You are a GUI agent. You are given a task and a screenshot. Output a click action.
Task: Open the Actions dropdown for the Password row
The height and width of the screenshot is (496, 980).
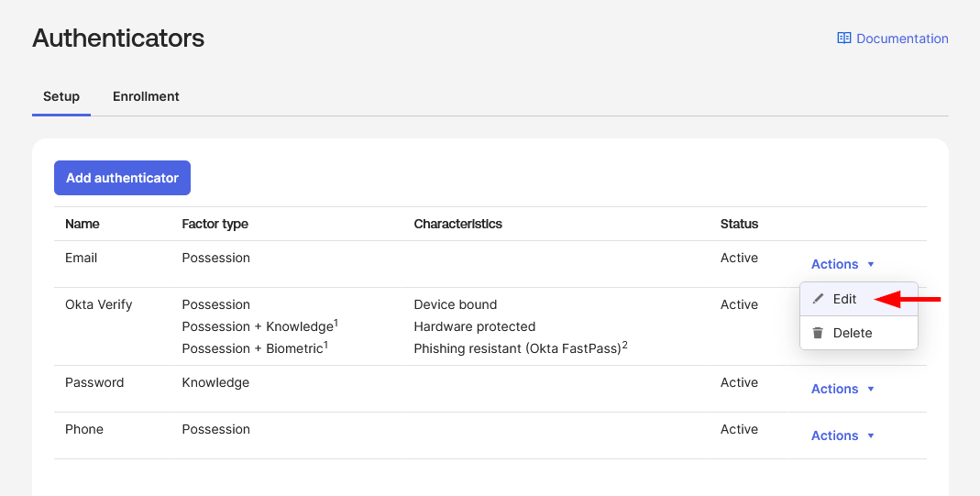click(842, 389)
